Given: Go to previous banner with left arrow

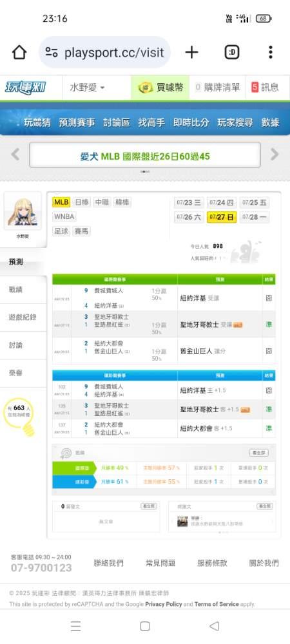Looking at the screenshot, I should [x=15, y=155].
